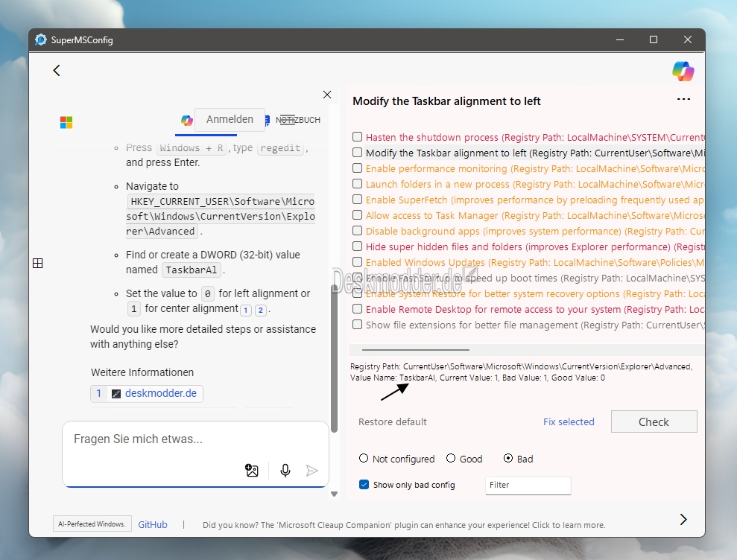Click the send arrow icon in chat box

pos(311,471)
